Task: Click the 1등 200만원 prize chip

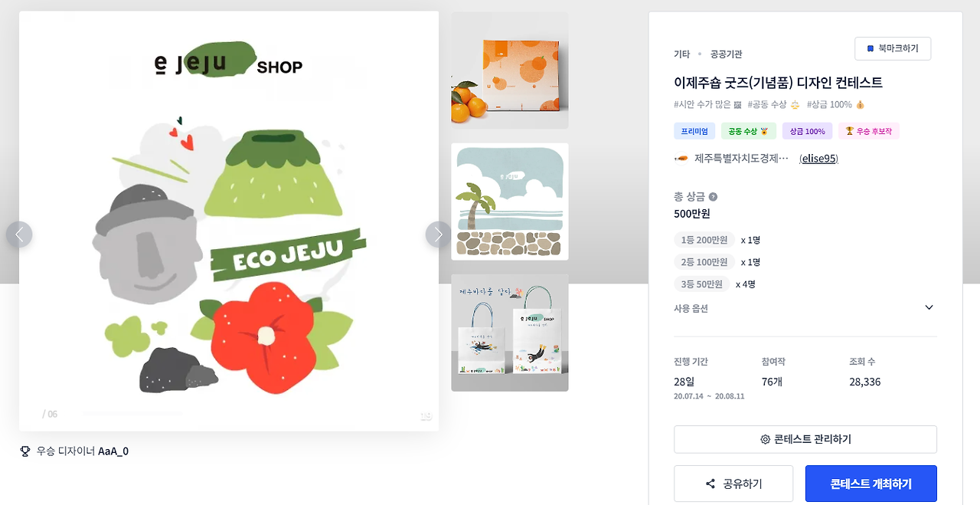Action: pyautogui.click(x=704, y=240)
